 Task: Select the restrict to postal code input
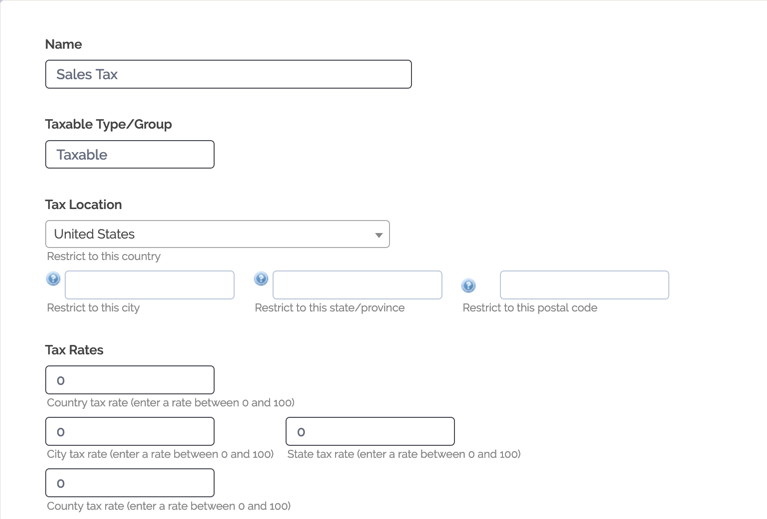coord(585,285)
